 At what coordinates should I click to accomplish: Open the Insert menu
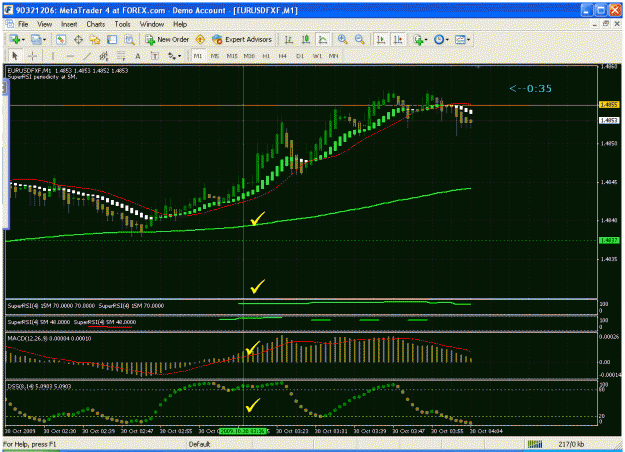69,24
